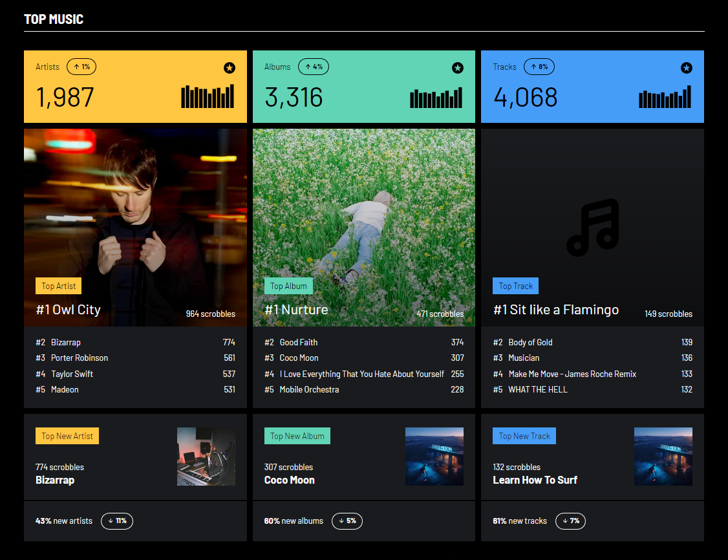Click the 774 scrobbles text above Bizarrap
The height and width of the screenshot is (560, 728).
(60, 467)
